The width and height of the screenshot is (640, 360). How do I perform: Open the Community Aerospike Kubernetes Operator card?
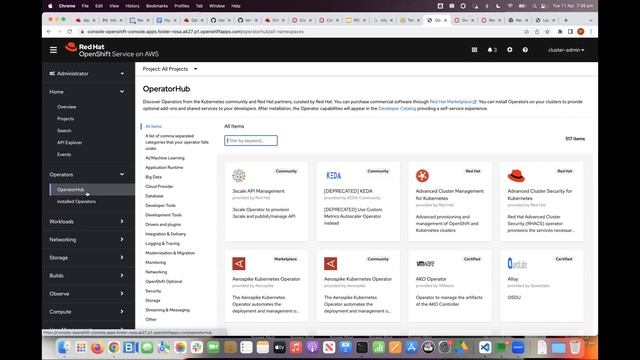click(x=358, y=286)
